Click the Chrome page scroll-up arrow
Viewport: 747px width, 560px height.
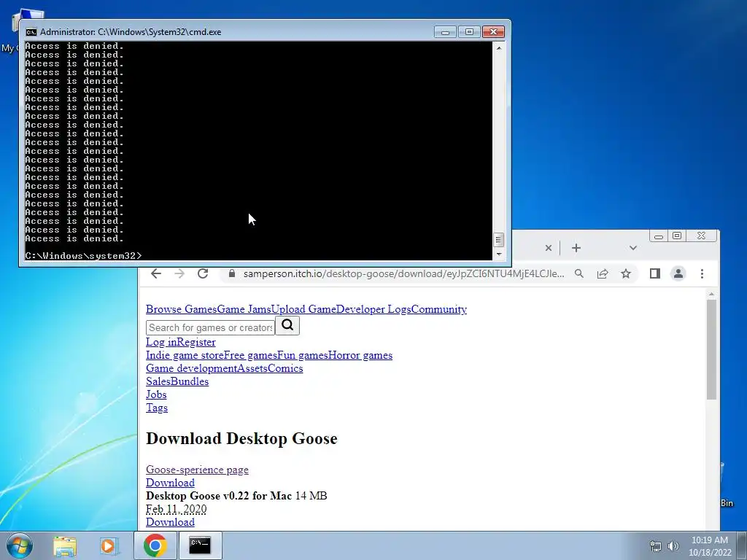coord(711,295)
